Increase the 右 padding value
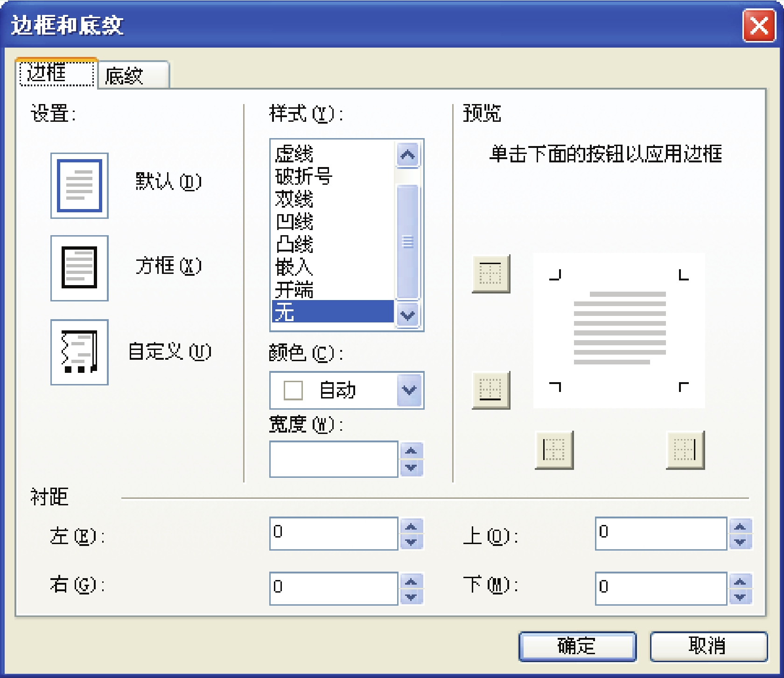This screenshot has width=784, height=678. (x=411, y=581)
